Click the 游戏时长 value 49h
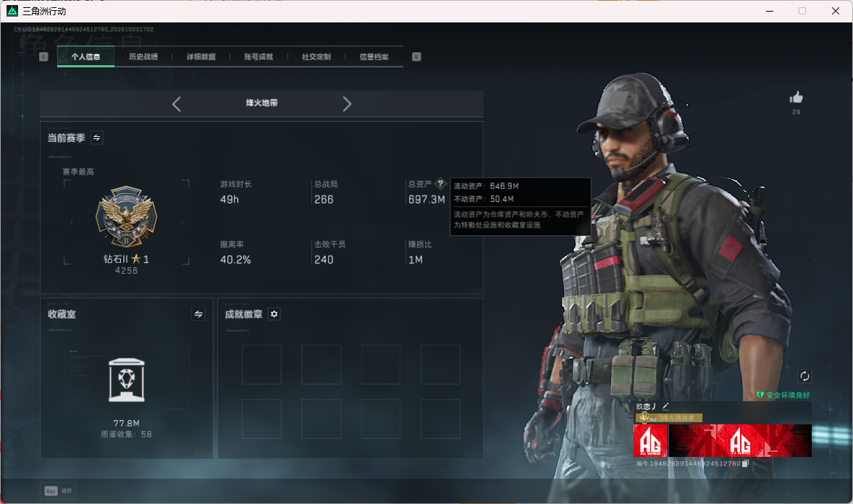 (230, 200)
